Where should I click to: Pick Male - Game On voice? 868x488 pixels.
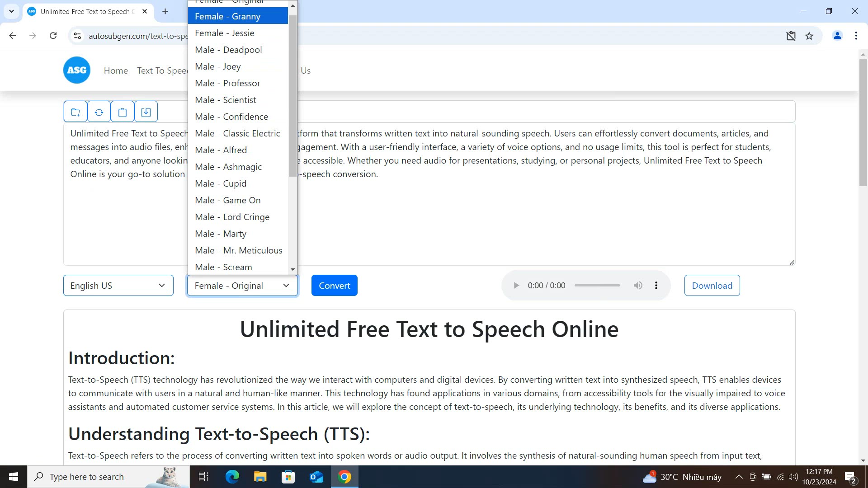click(238, 200)
